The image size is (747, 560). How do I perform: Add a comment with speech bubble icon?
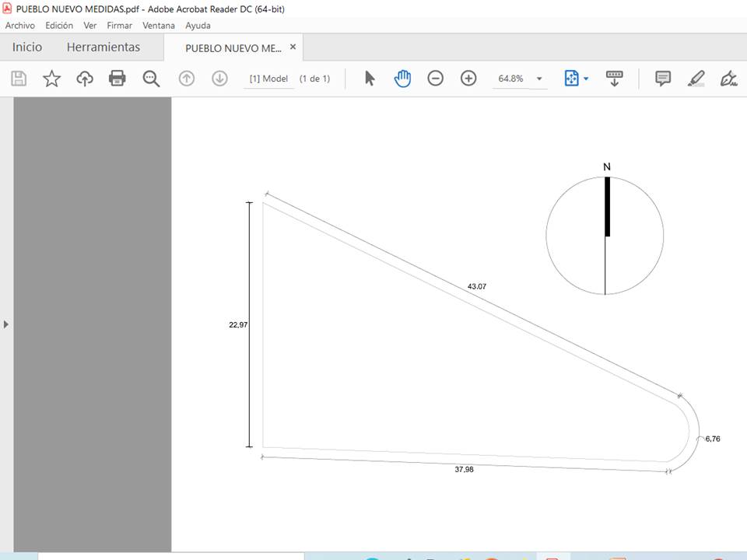point(663,79)
